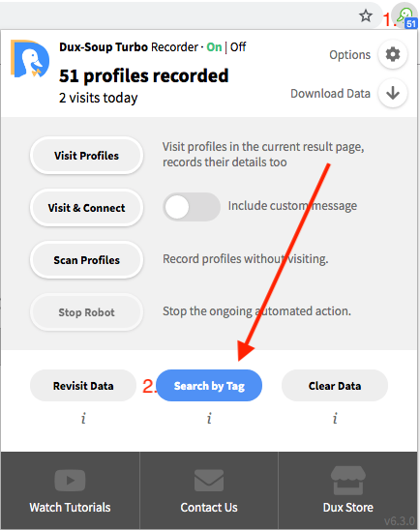Show info icon under Search by Tag

pyautogui.click(x=209, y=419)
